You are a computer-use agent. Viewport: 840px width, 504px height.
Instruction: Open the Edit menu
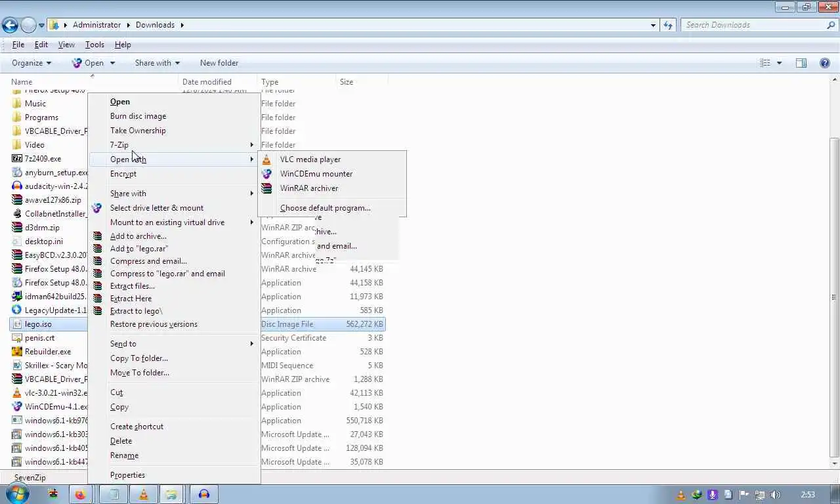point(41,45)
